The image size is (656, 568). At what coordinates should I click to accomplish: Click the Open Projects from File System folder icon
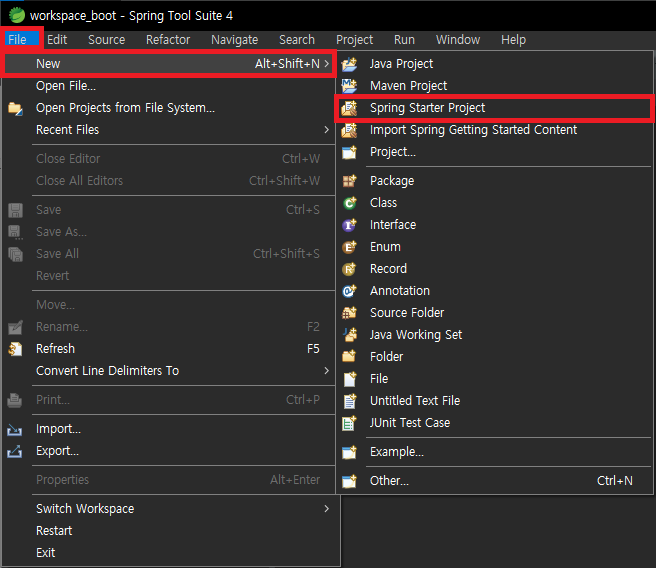tap(15, 108)
